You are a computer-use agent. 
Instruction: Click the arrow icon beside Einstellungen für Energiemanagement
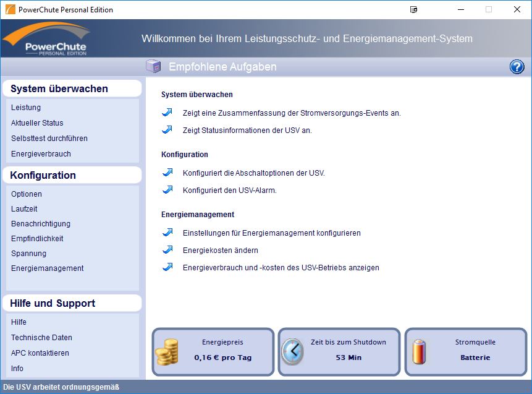(x=167, y=233)
